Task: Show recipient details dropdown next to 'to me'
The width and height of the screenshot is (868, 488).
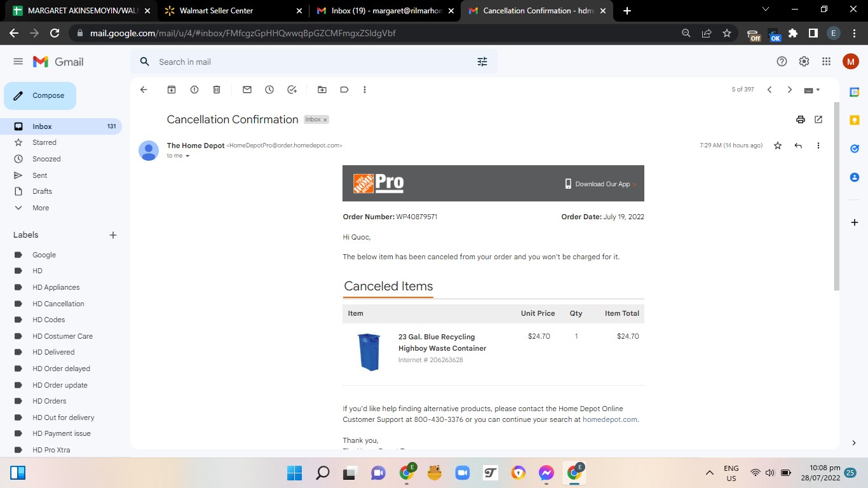Action: pyautogui.click(x=187, y=156)
